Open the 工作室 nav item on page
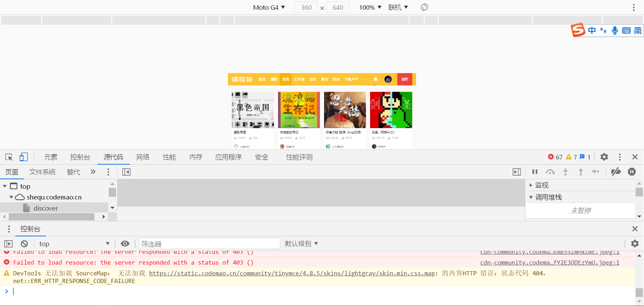 [299, 79]
